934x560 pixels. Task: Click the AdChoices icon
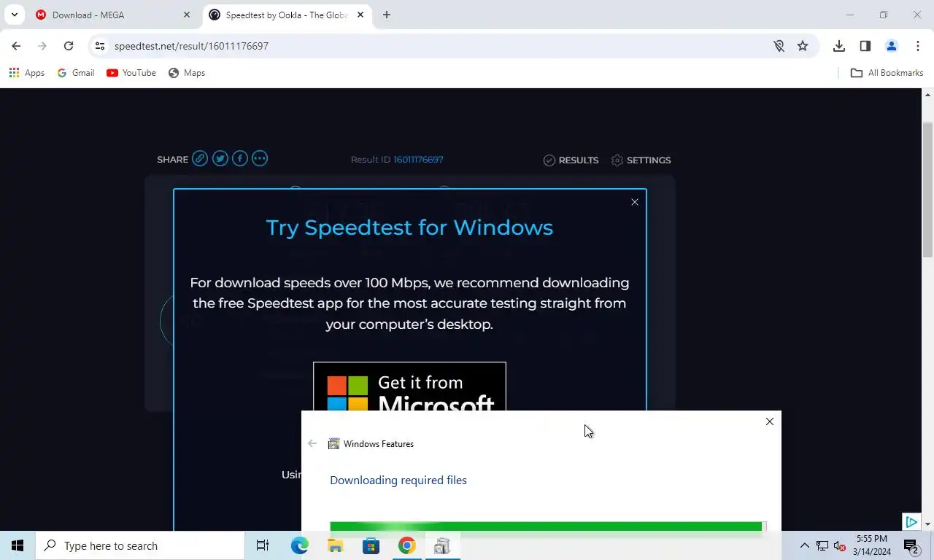point(911,522)
